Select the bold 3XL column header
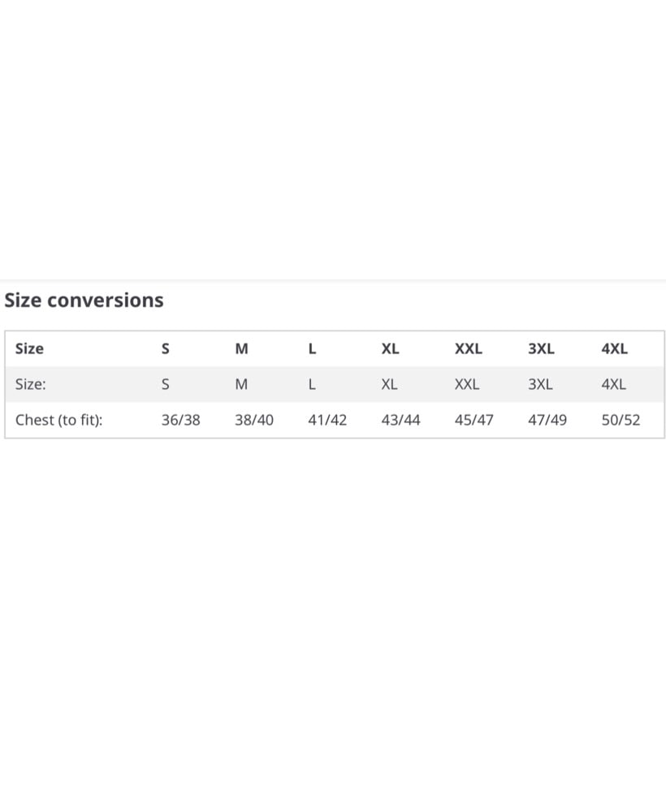The image size is (666, 812). coord(541,348)
